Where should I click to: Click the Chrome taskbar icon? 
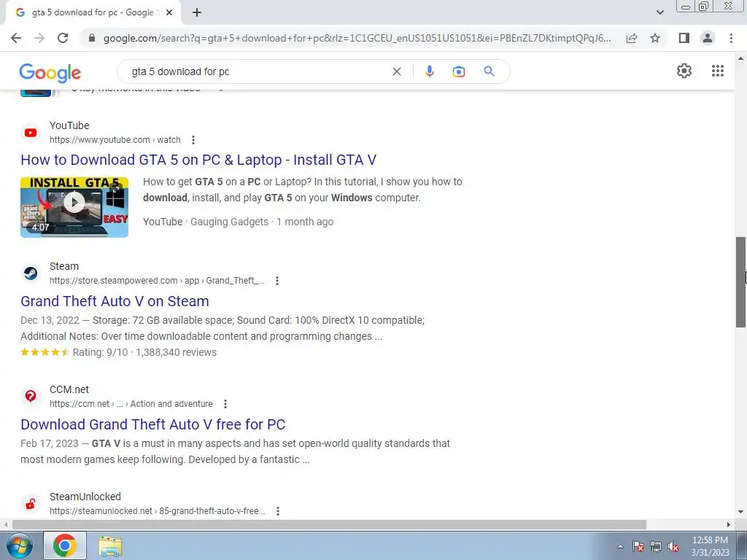tap(65, 545)
